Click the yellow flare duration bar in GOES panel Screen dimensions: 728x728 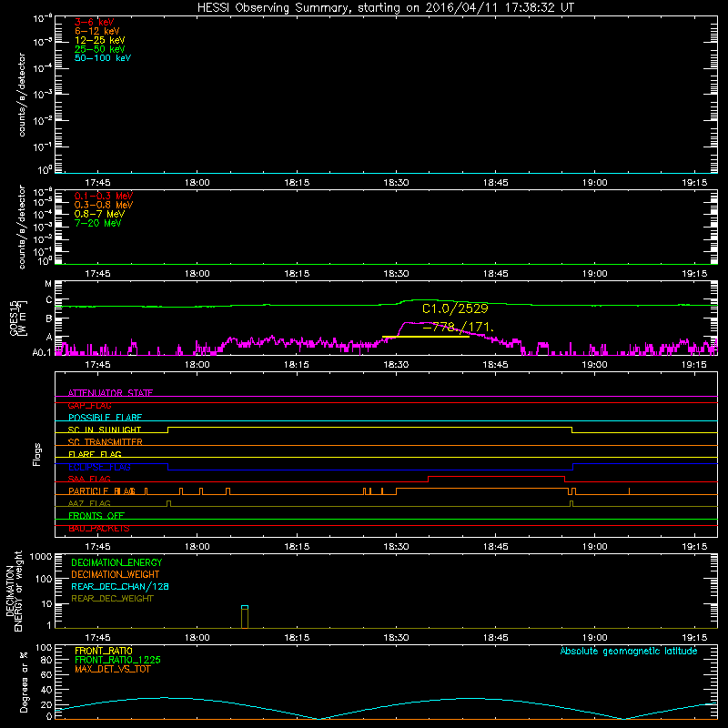tap(425, 337)
